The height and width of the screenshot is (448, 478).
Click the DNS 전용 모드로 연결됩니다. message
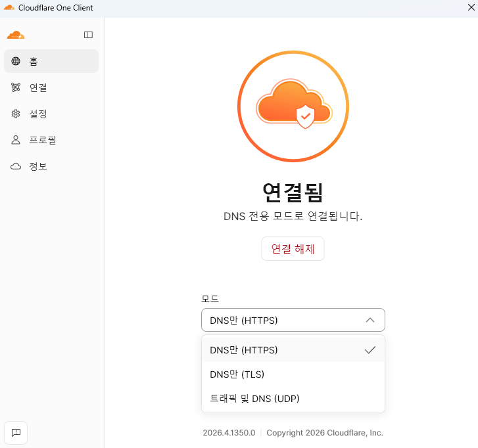click(x=293, y=216)
